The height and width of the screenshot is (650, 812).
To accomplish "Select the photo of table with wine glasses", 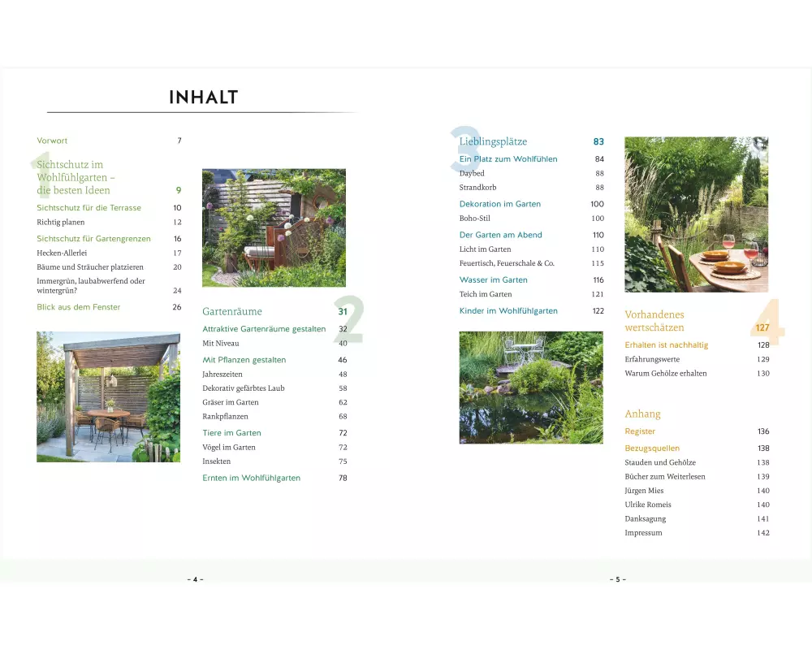I will pyautogui.click(x=696, y=214).
